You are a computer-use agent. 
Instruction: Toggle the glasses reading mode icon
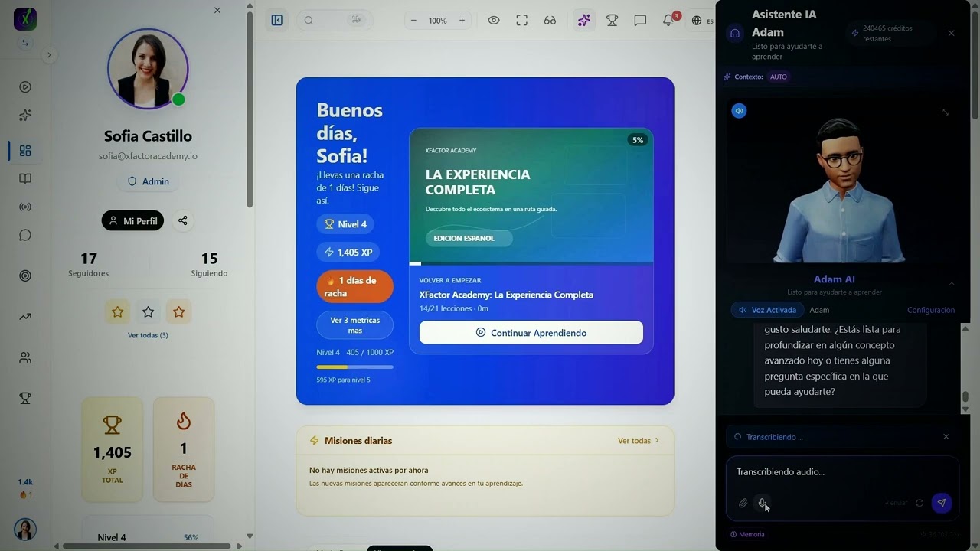[x=550, y=21]
